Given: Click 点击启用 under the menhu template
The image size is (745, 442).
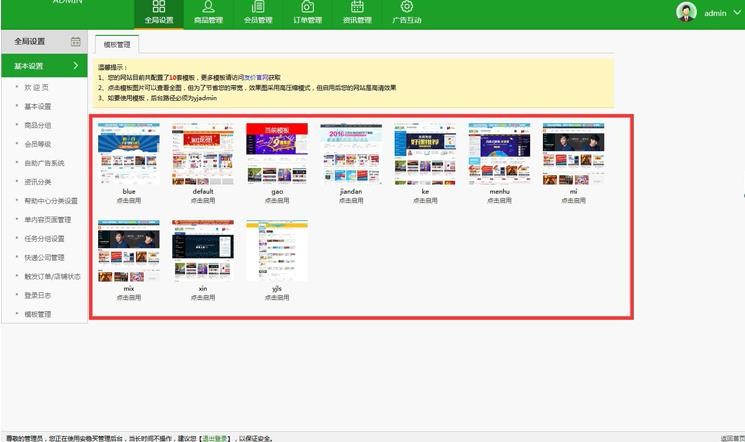Looking at the screenshot, I should pyautogui.click(x=499, y=201).
